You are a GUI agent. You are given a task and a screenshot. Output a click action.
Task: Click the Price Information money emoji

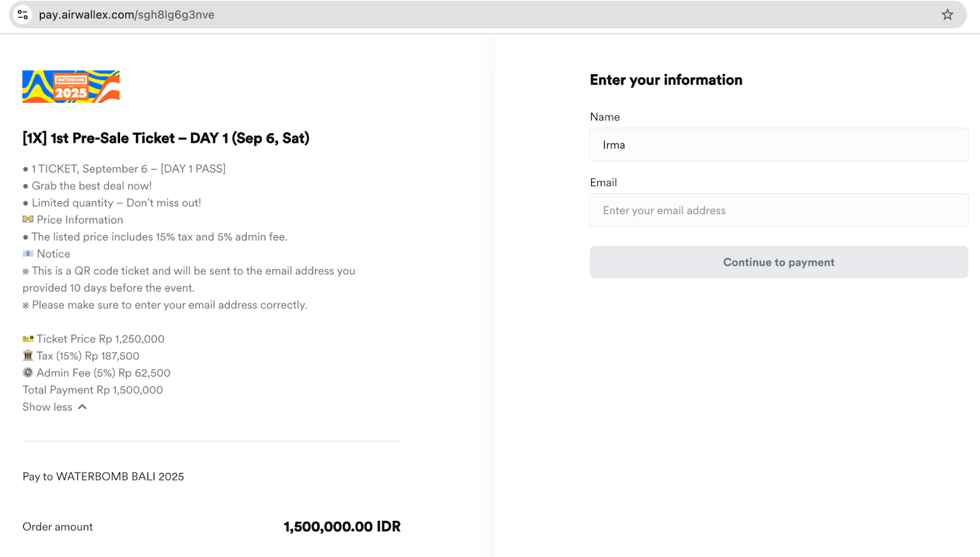click(x=28, y=219)
